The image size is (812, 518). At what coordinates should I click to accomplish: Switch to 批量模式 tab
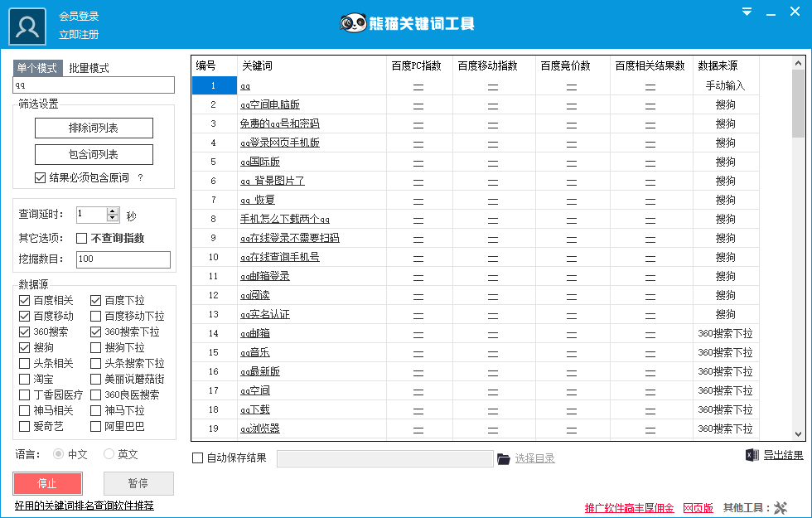[89, 68]
